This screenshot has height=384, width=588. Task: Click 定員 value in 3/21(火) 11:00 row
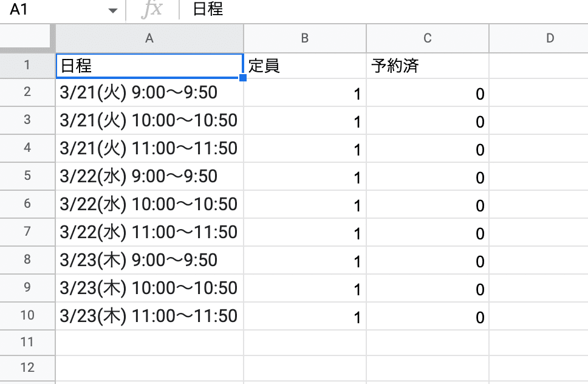305,148
